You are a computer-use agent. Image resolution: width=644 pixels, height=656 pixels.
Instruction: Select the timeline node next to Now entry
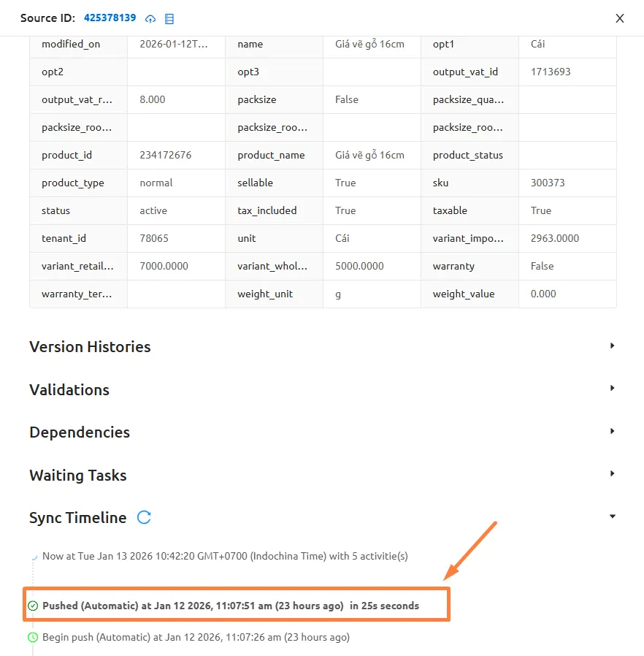(34, 556)
